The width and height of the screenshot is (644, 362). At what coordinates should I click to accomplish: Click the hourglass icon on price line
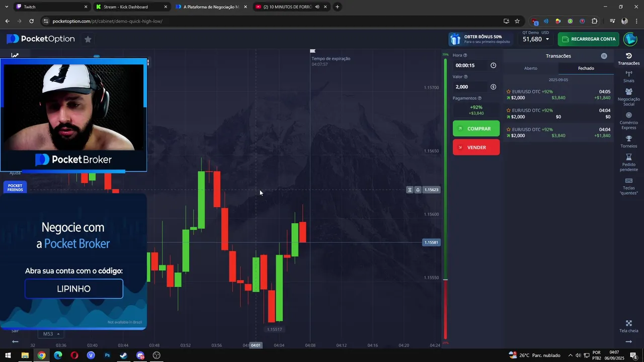410,190
